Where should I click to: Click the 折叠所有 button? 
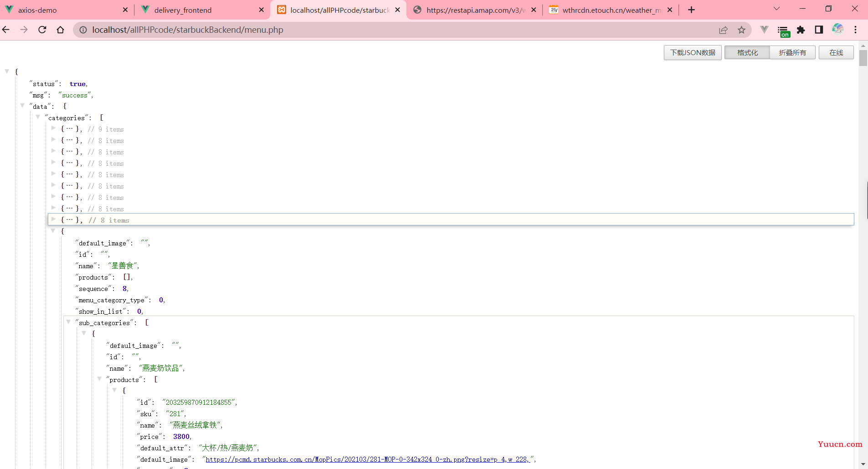[792, 52]
